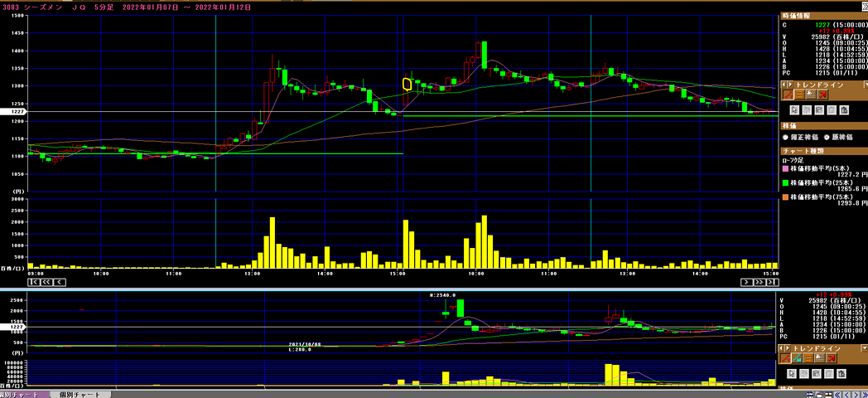Viewport: 868px width, 398px height.
Task: Click the 1293.8 円 moving average value
Action: pyautogui.click(x=852, y=203)
